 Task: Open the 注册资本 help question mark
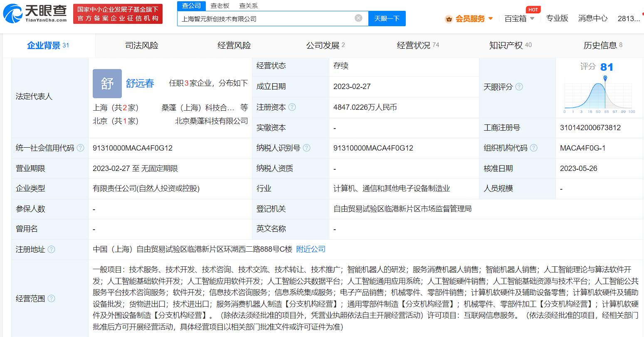point(293,107)
